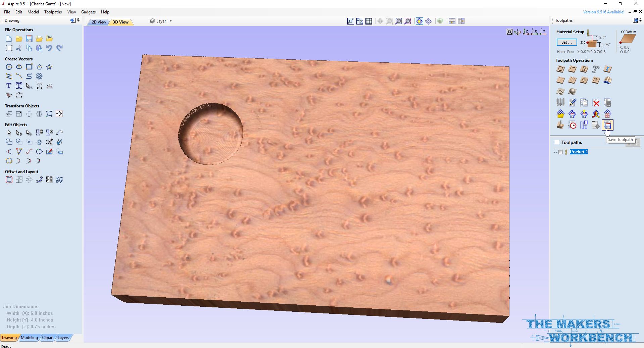Switch to the 2D View tab

[x=98, y=22]
